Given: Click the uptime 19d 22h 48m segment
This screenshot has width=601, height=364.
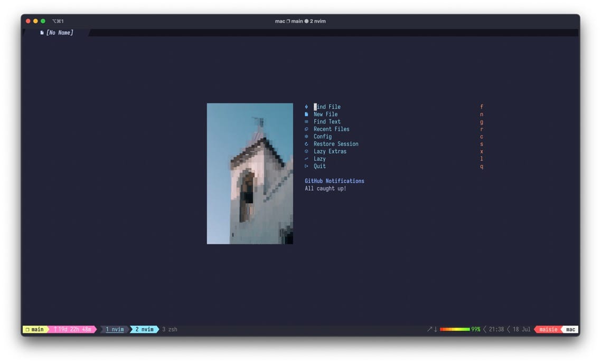Looking at the screenshot, I should point(72,329).
